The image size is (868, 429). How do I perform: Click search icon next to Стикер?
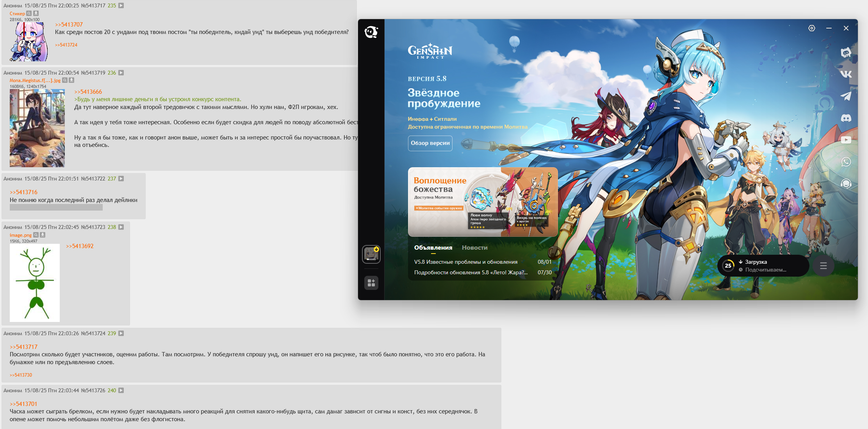click(29, 13)
